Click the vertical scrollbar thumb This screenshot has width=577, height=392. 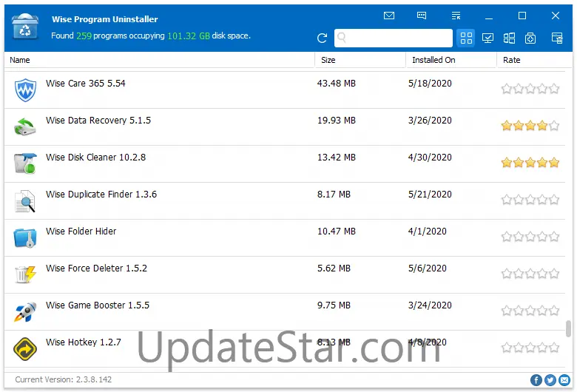click(x=568, y=328)
